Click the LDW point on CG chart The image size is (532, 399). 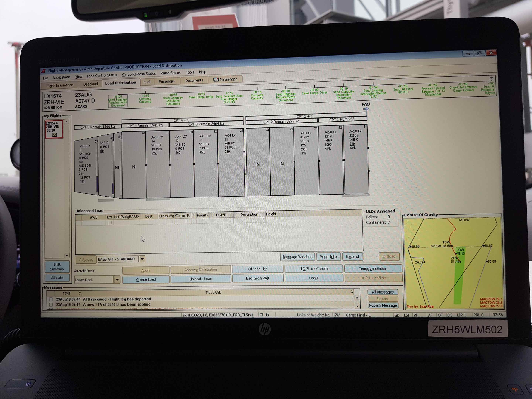pyautogui.click(x=456, y=254)
